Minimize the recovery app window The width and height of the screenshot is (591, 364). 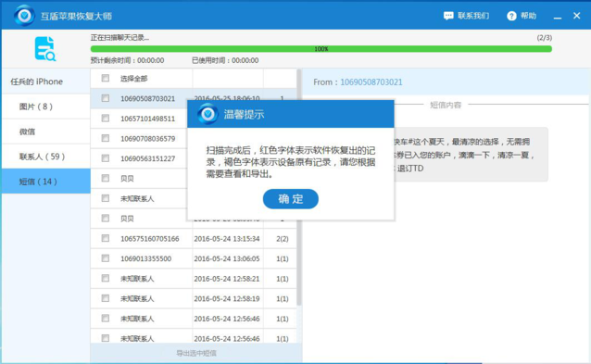click(558, 16)
